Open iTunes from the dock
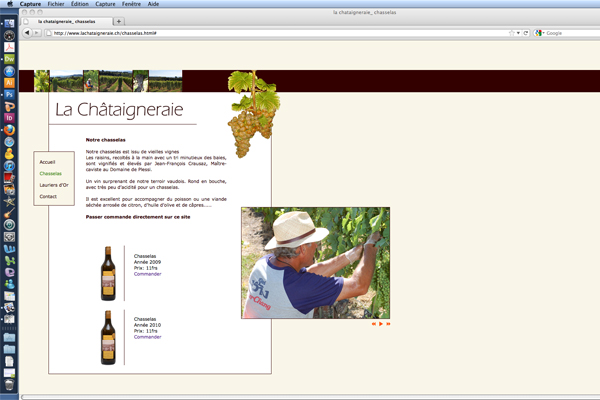This screenshot has width=600, height=400. [x=9, y=166]
